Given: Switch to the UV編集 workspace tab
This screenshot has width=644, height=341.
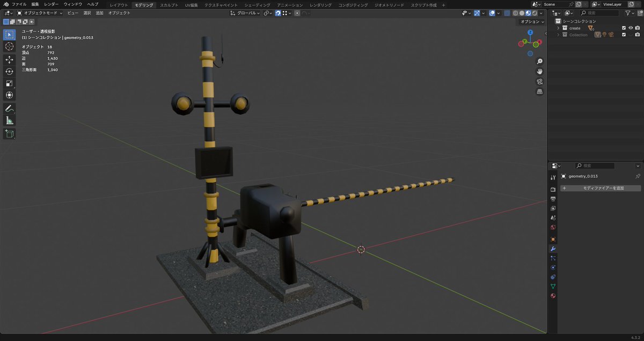Looking at the screenshot, I should (191, 5).
